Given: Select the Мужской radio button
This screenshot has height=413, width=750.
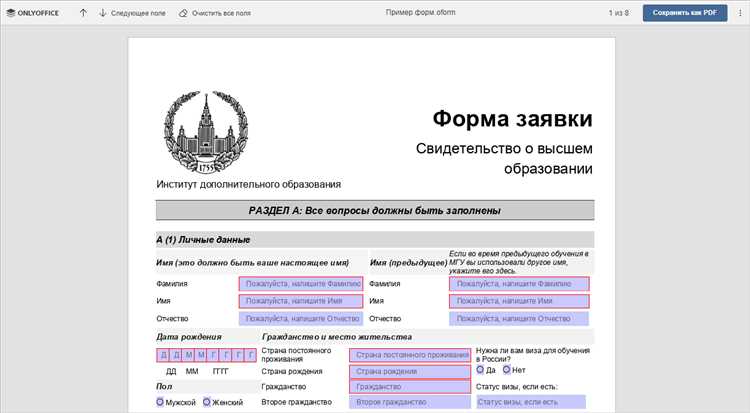Looking at the screenshot, I should (161, 402).
